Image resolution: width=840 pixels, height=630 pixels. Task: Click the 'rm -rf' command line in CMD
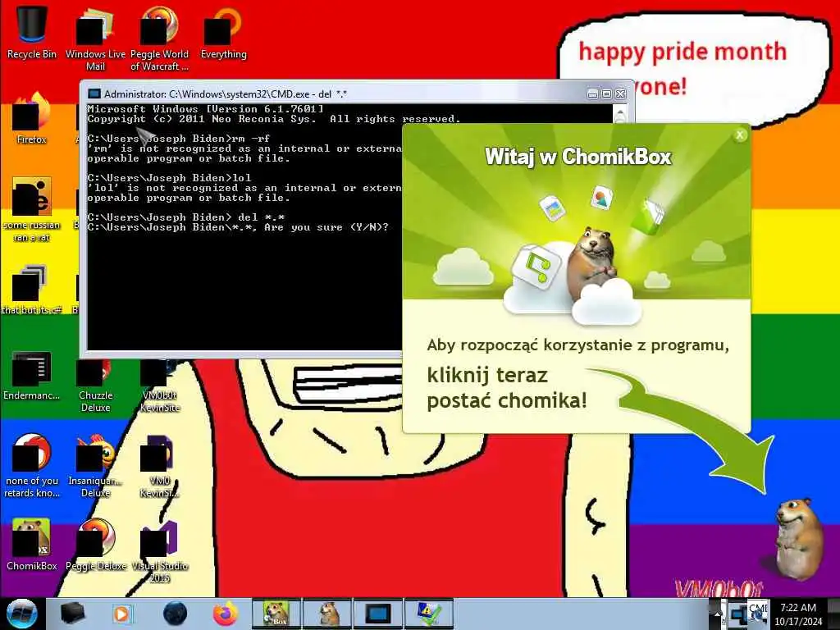pos(179,138)
